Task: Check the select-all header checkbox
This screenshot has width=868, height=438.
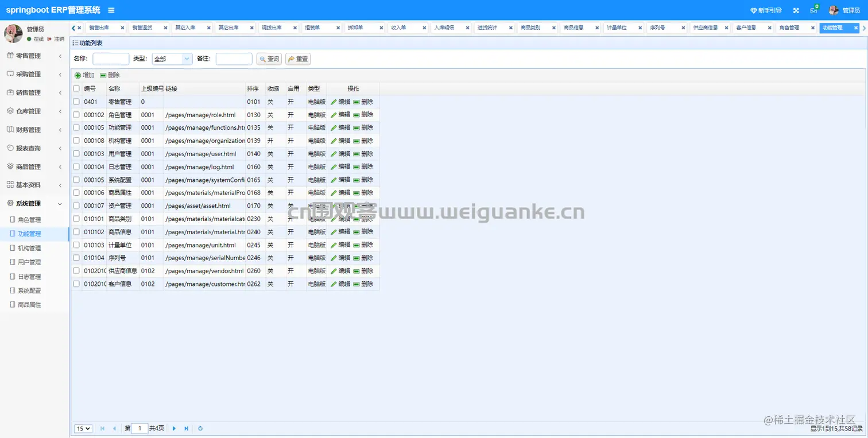Action: tap(76, 88)
